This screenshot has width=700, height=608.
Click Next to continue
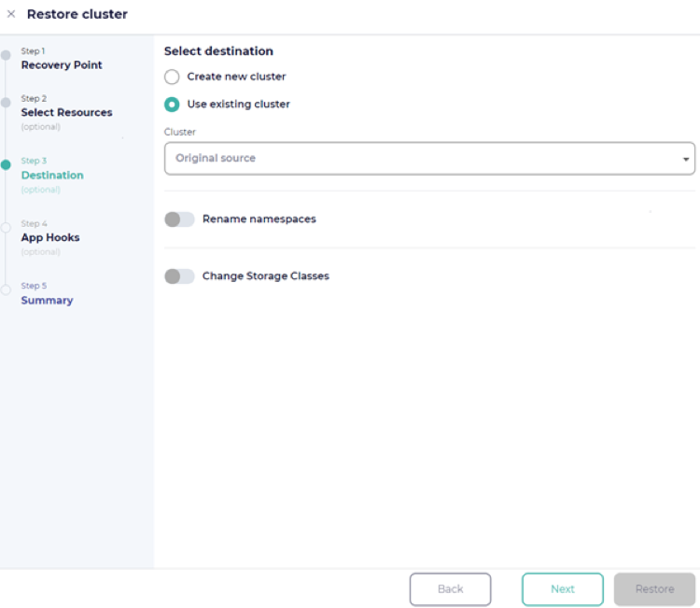(562, 589)
